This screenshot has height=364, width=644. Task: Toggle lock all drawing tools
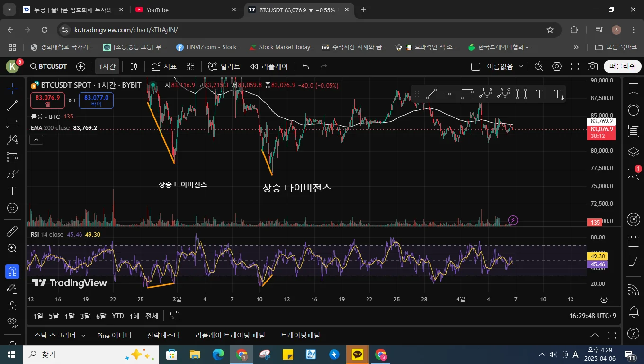pos(12,306)
